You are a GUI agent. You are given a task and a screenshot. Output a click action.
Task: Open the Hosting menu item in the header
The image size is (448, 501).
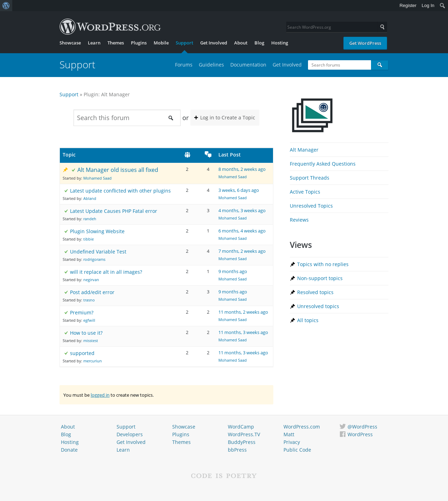click(x=280, y=43)
